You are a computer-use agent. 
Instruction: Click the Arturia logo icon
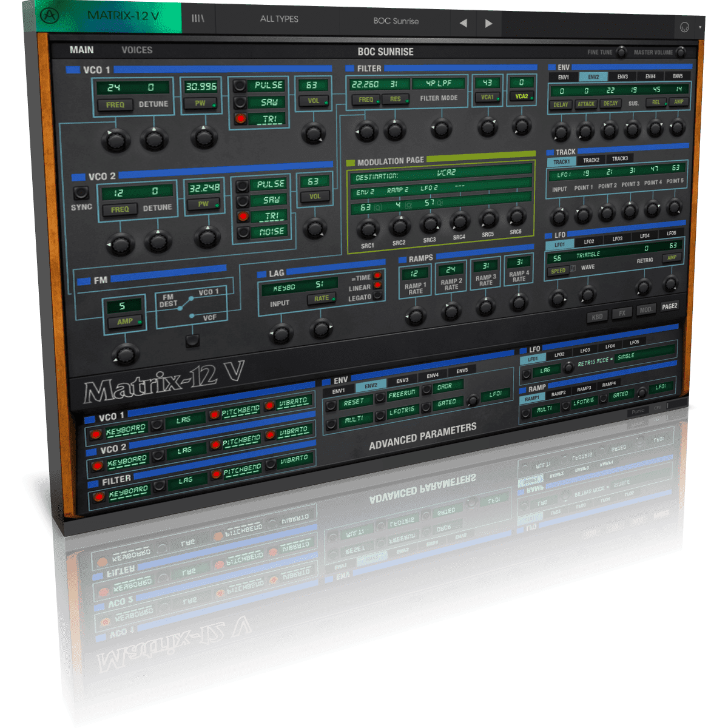[50, 16]
